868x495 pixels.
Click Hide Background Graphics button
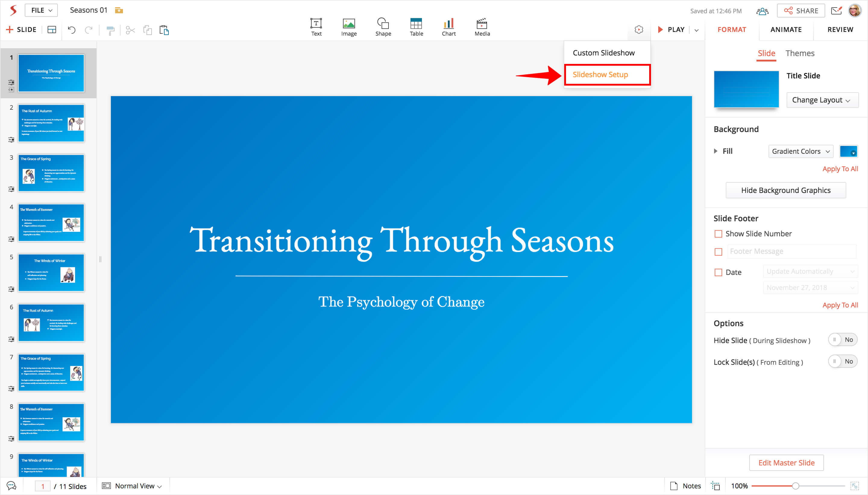[785, 191]
